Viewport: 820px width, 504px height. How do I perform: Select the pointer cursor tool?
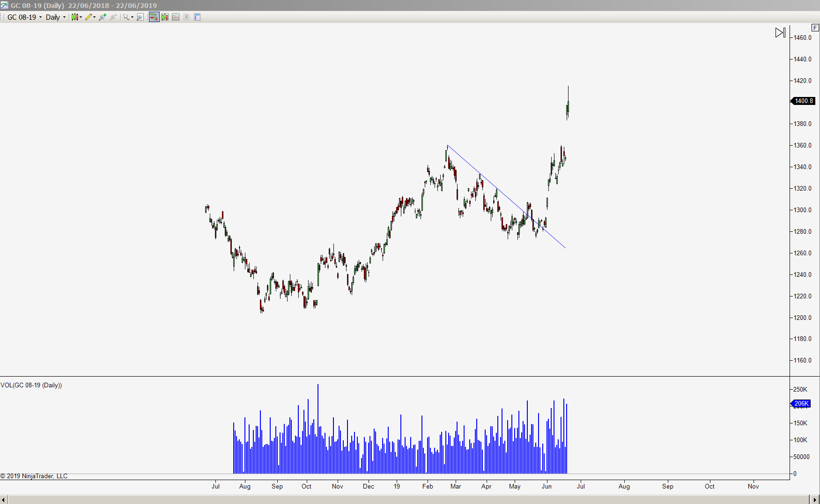(126, 17)
